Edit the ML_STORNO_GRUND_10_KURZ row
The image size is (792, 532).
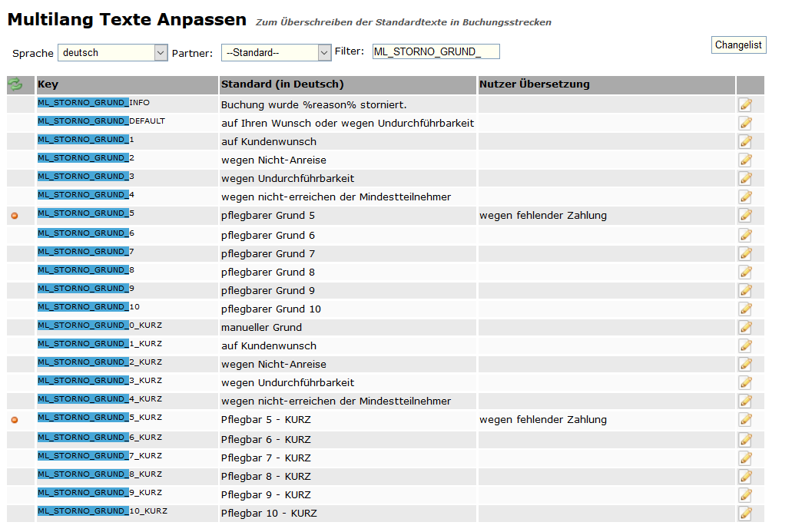[x=745, y=513]
